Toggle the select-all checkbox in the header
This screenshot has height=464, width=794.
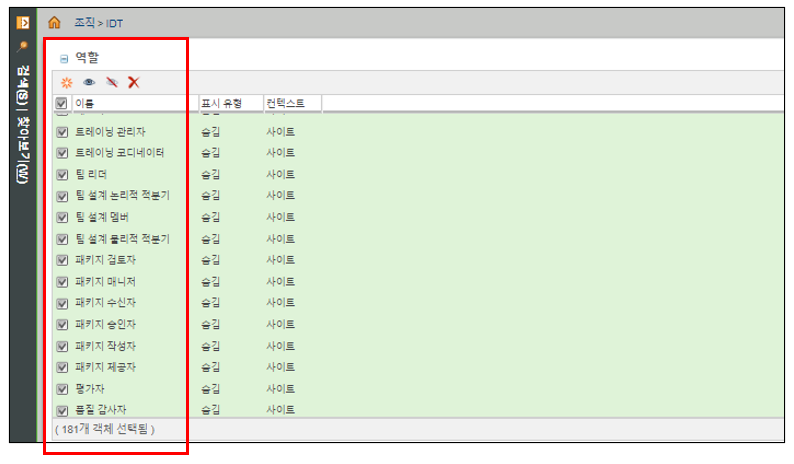pos(61,103)
